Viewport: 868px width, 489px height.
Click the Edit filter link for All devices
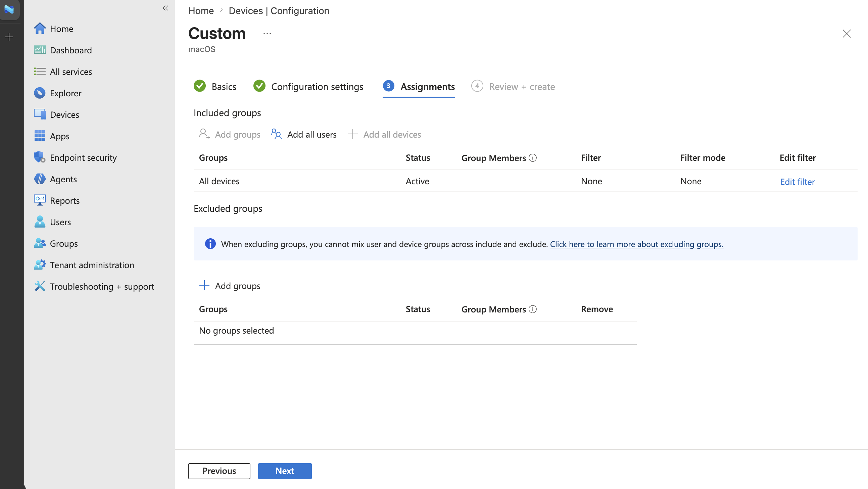(797, 182)
